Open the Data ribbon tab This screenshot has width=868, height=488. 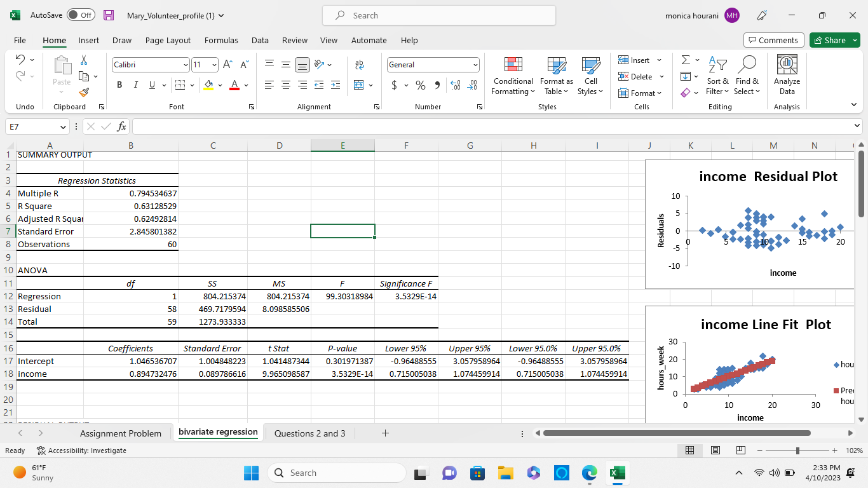click(260, 40)
